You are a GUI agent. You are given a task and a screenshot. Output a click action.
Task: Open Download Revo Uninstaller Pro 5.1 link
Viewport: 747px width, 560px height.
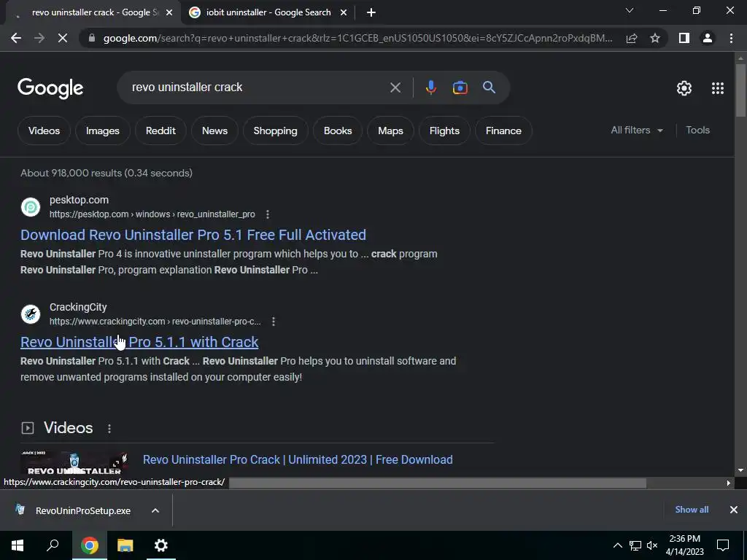(x=193, y=235)
